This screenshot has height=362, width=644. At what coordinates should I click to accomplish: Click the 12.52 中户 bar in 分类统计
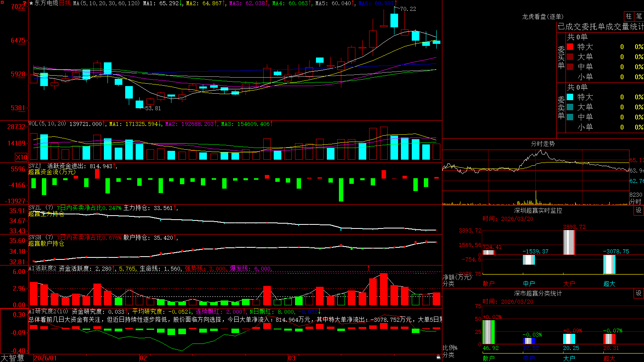(529, 341)
